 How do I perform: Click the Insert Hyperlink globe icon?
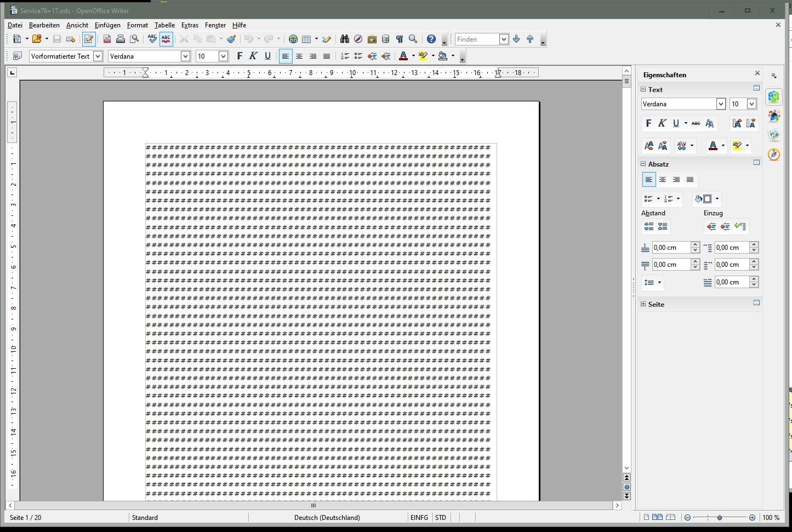coord(293,39)
